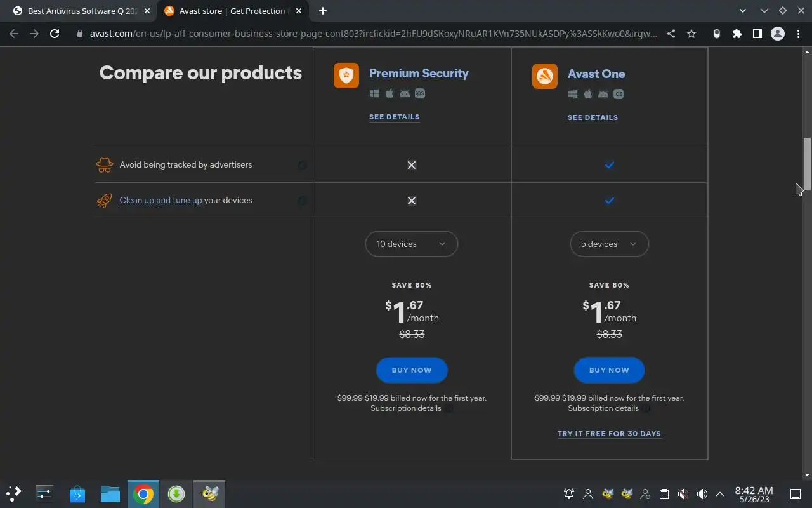Screen dimensions: 812x508
Task: Open the bee app beside the green downloader
Action: point(209,493)
